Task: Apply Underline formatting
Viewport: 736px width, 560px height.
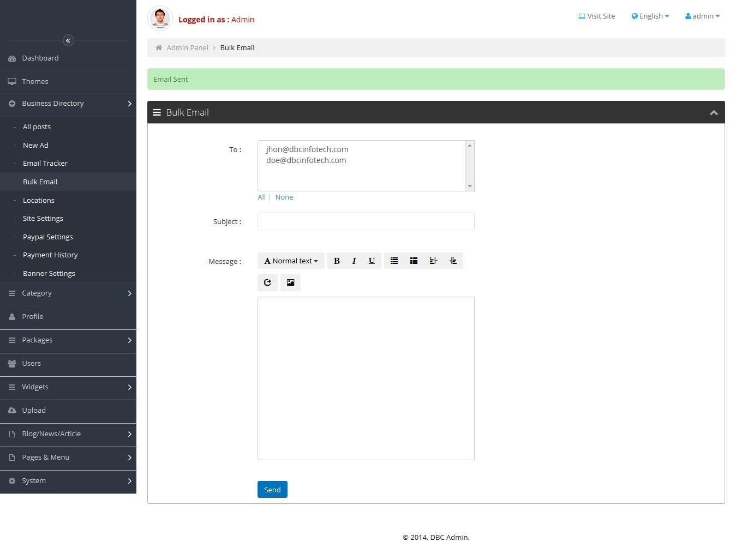Action: (x=372, y=261)
